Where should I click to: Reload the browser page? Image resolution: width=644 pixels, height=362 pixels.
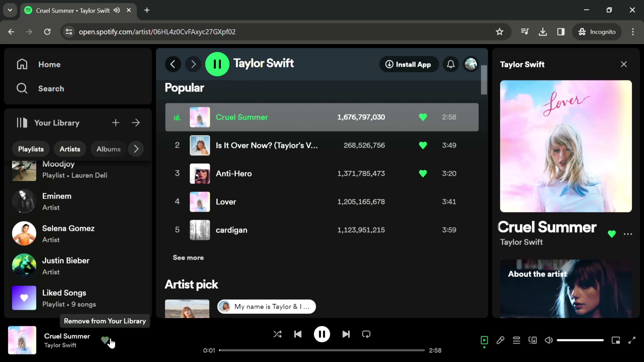[47, 32]
